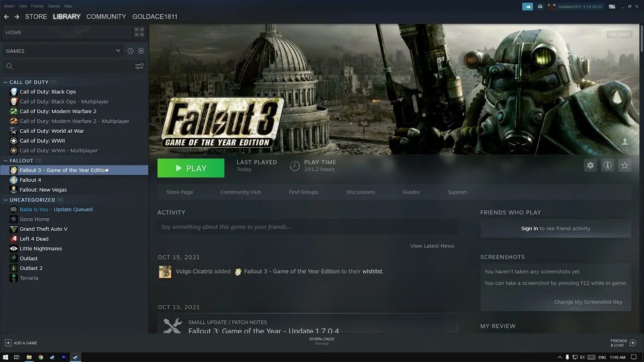Screen dimensions: 644x362
Task: Click the announcements button in the top bar
Action: 527,7
